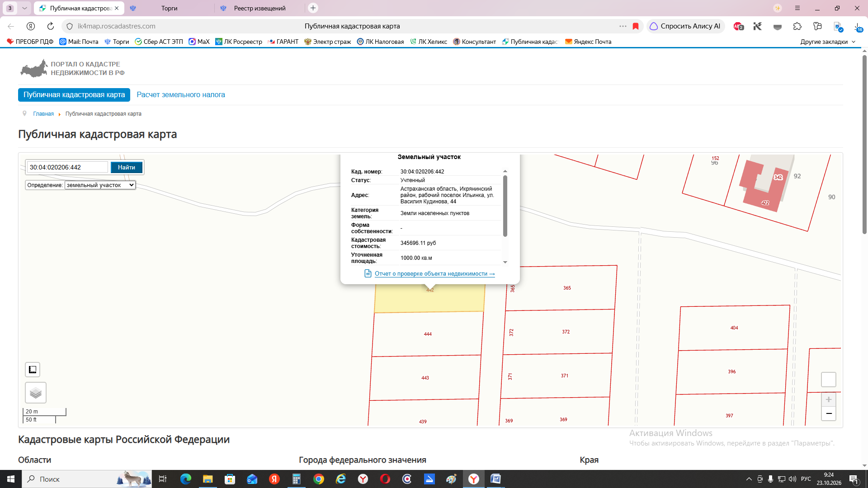Image resolution: width=868 pixels, height=488 pixels.
Task: Switch to the Торги tab
Action: [170, 8]
